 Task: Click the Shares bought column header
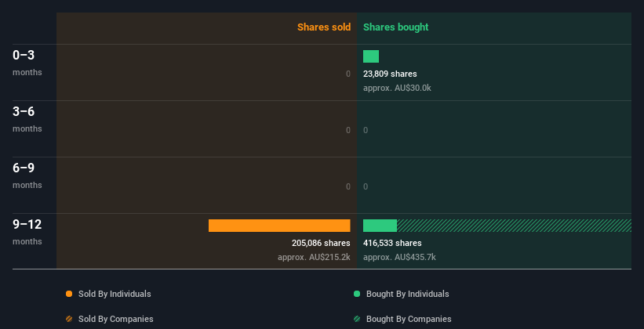click(395, 27)
